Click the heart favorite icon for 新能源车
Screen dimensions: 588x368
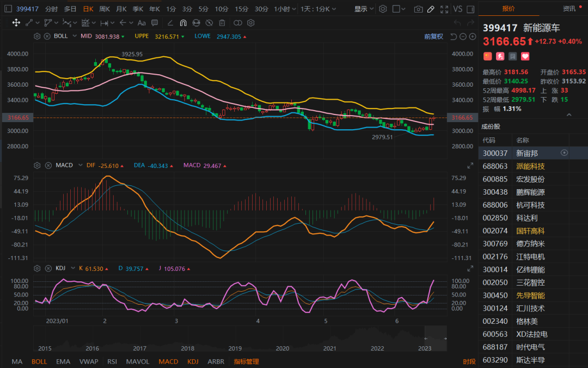[x=525, y=56]
